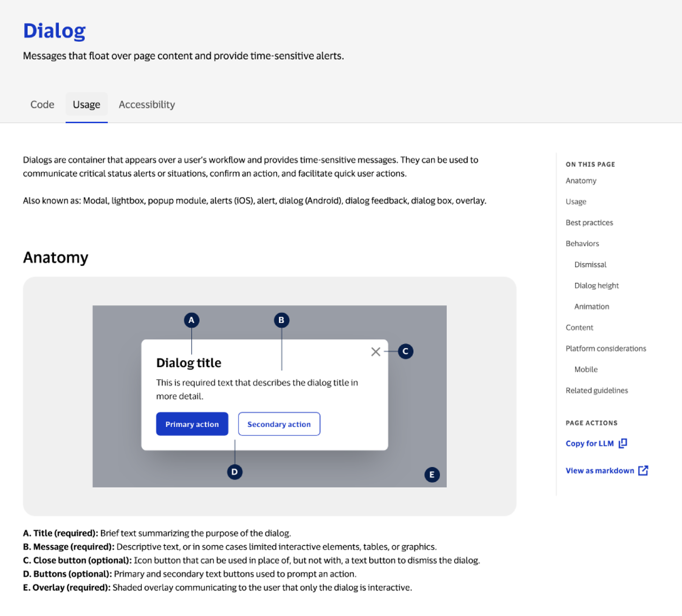Click the external-link icon beside View as markdown

pyautogui.click(x=643, y=471)
